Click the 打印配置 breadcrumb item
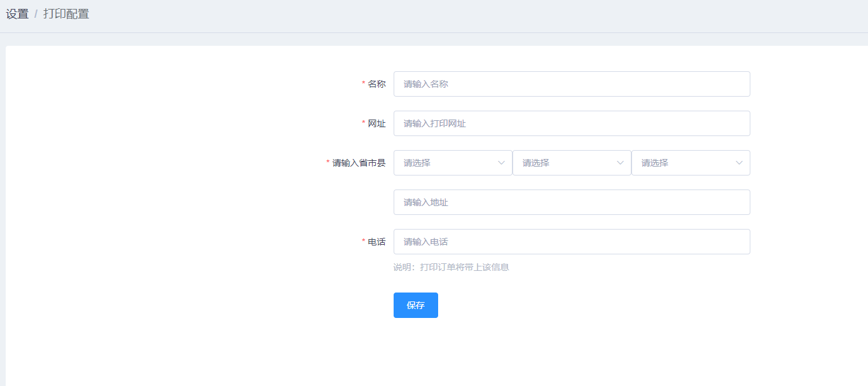This screenshot has height=386, width=868. pos(66,14)
